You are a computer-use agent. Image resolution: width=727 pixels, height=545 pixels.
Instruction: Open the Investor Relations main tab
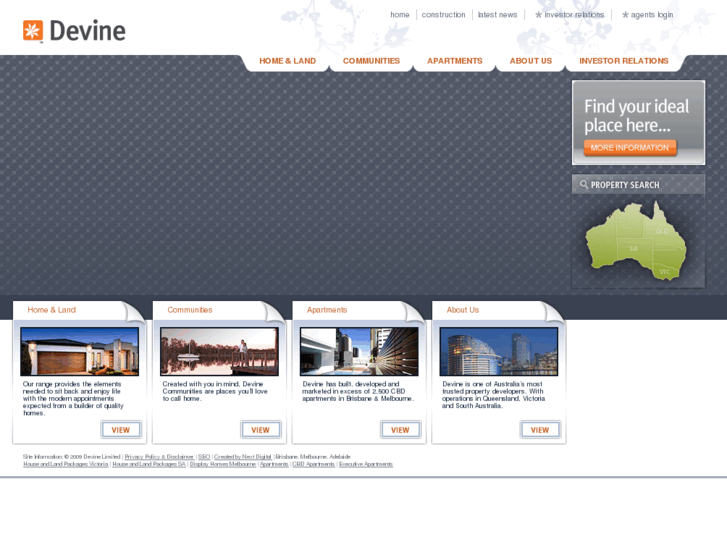pyautogui.click(x=624, y=61)
